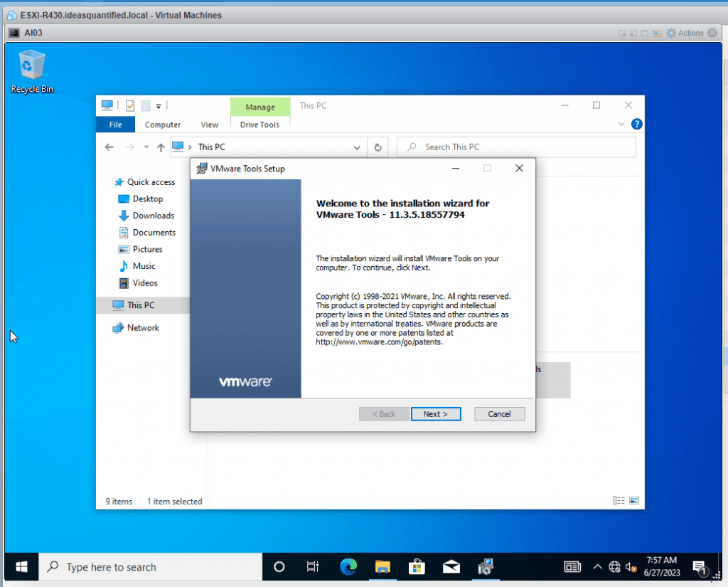728x587 pixels.
Task: Open the console Actions gear menu
Action: [x=685, y=33]
